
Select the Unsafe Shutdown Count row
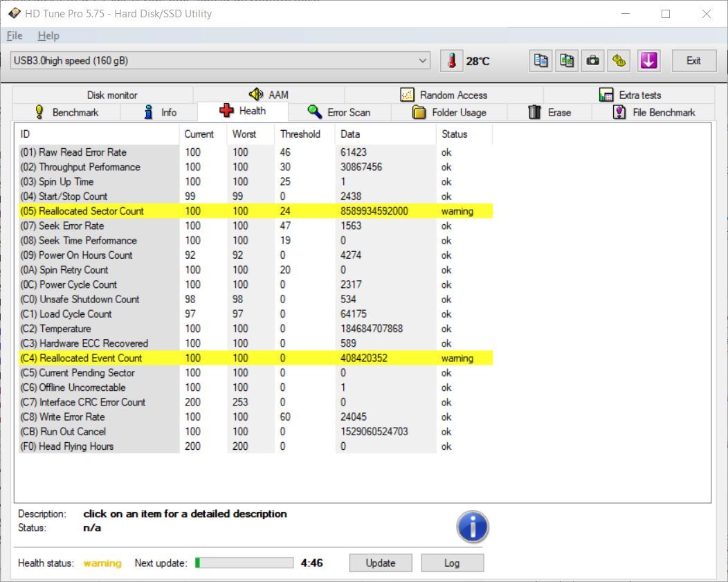pos(255,300)
